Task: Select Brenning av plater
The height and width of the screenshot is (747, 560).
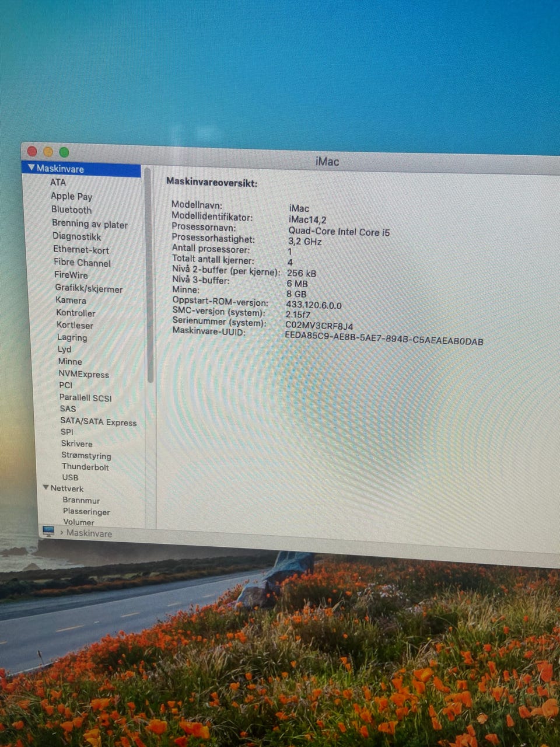Action: [x=89, y=224]
